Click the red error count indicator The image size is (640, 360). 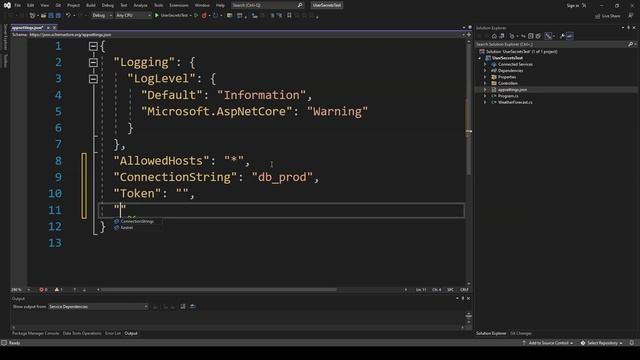pos(43,290)
